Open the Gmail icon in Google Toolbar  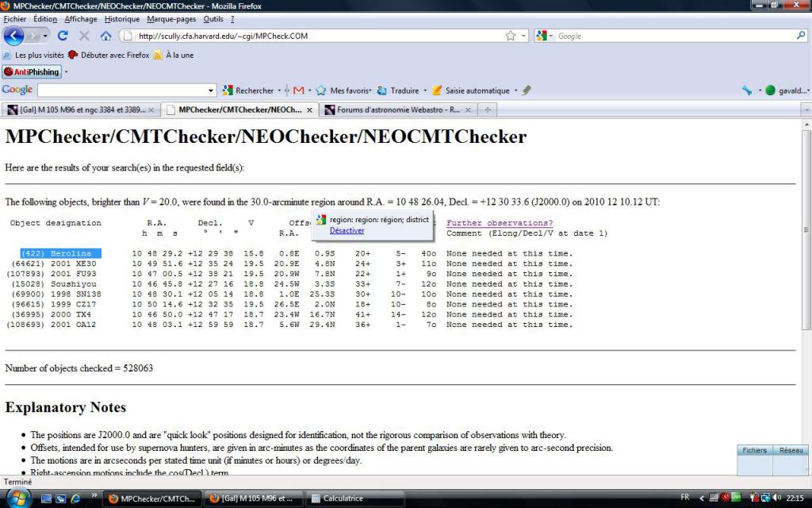pyautogui.click(x=298, y=90)
